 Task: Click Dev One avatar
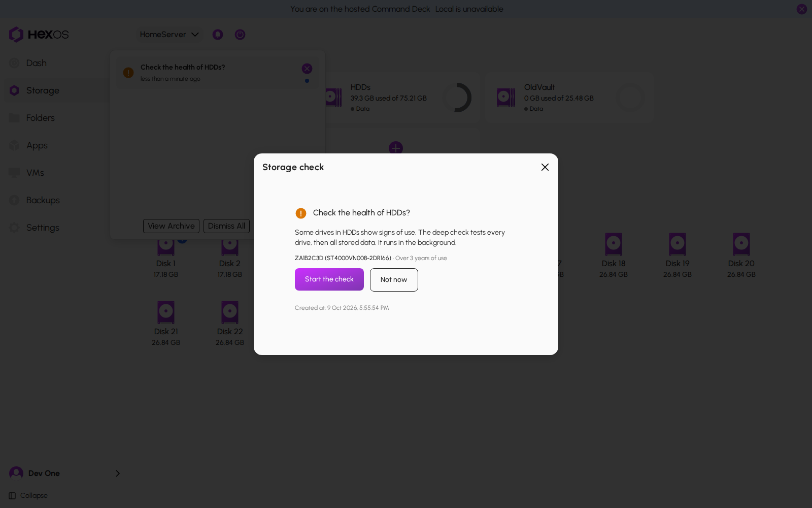16,473
